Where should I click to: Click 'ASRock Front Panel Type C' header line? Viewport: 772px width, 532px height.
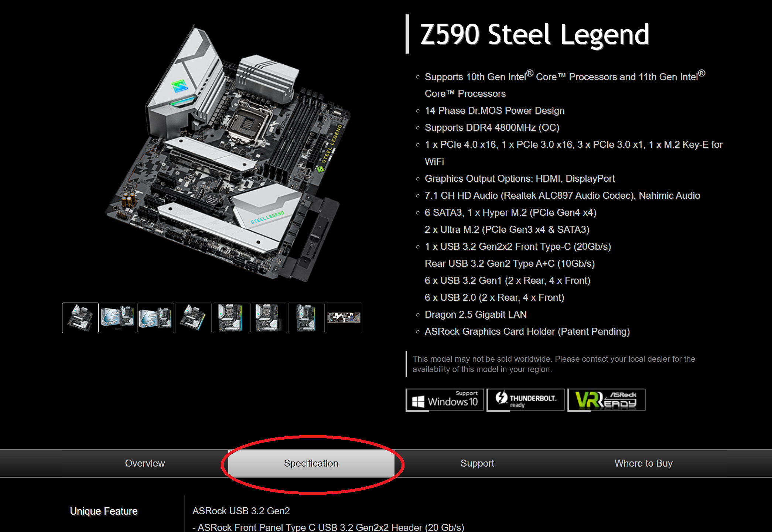pos(328,527)
